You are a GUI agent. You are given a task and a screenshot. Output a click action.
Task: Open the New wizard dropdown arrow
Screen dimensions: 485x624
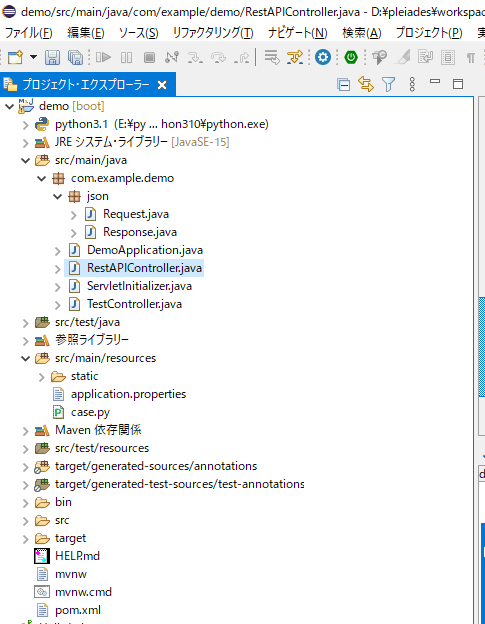point(33,57)
